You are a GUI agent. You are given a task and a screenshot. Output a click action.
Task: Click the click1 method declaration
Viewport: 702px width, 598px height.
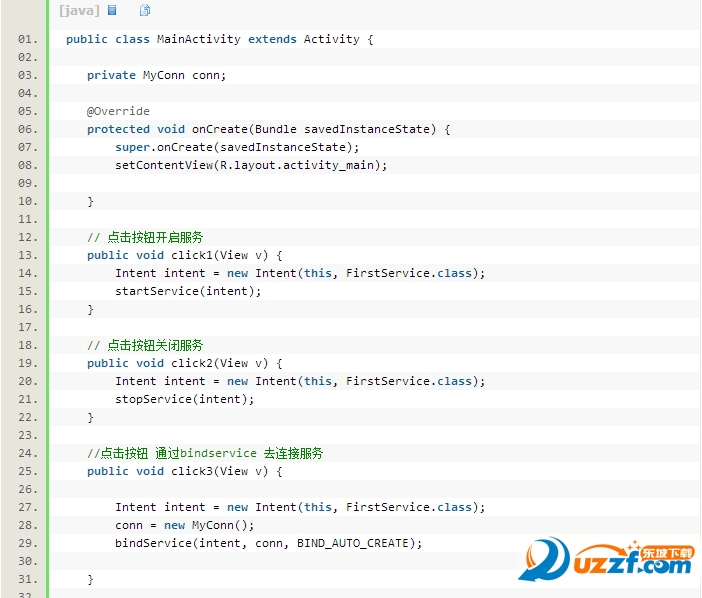tap(184, 255)
